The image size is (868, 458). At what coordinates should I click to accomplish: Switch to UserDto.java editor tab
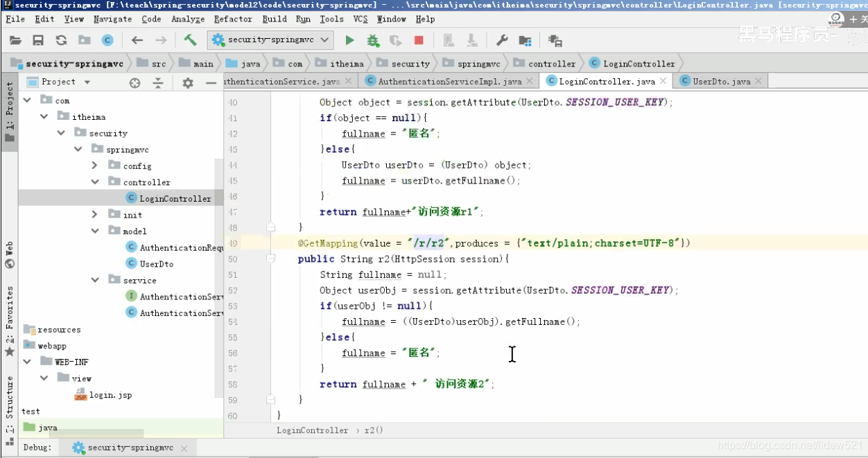721,81
